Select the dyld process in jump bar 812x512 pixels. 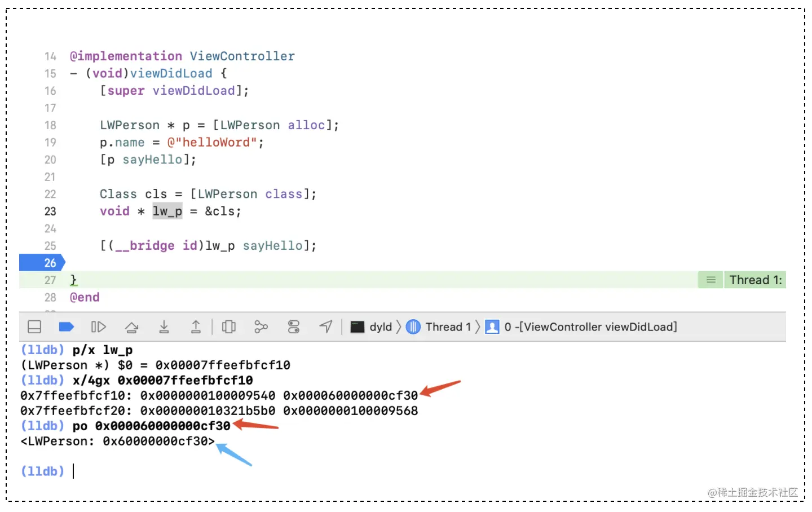click(x=381, y=327)
